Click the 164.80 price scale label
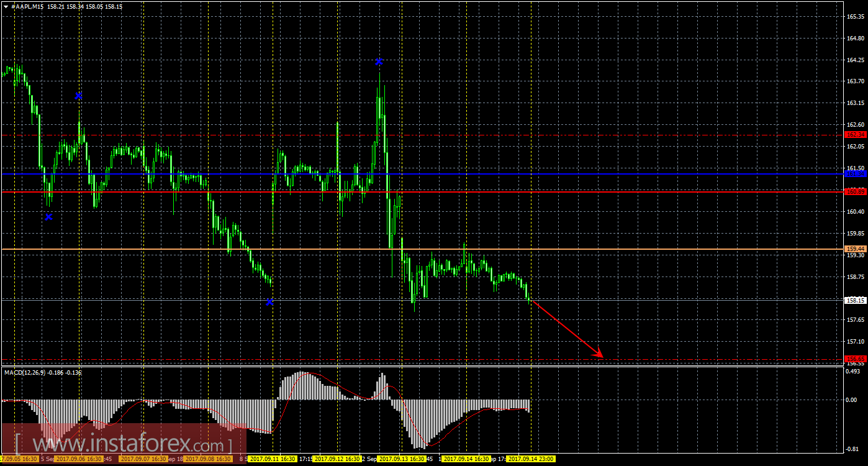The height and width of the screenshot is (466, 868). 856,39
